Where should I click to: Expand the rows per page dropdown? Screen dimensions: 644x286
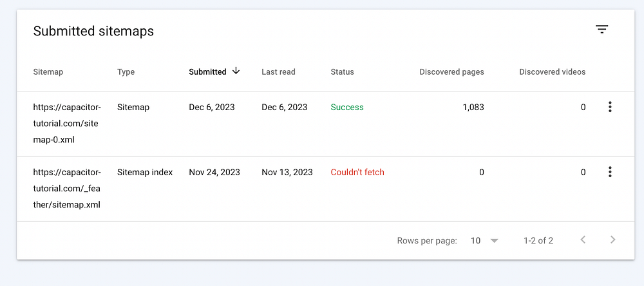pyautogui.click(x=484, y=240)
